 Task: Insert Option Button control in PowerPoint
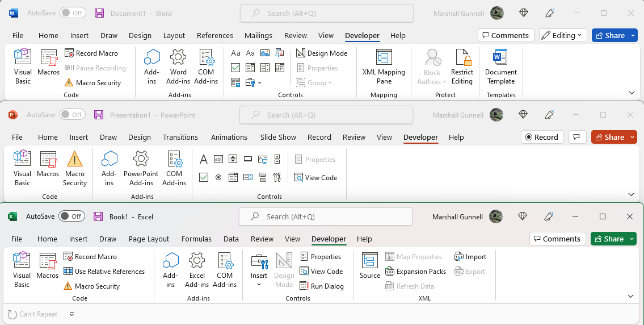(x=218, y=177)
